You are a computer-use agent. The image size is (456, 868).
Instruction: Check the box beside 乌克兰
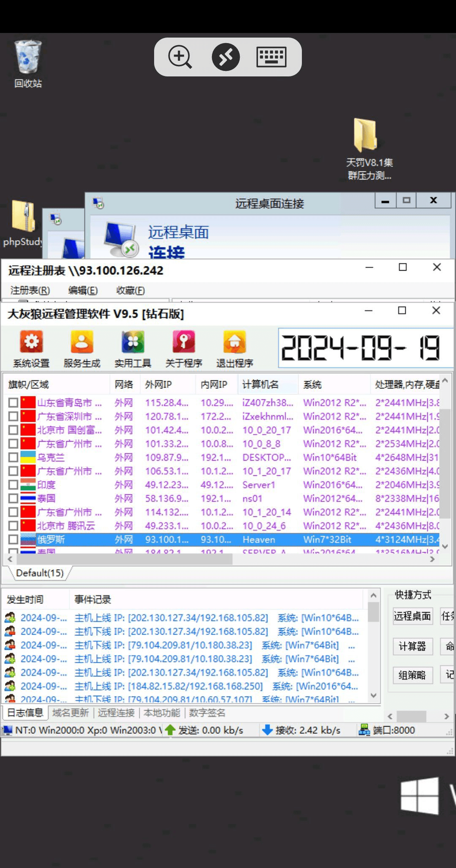[x=13, y=457]
